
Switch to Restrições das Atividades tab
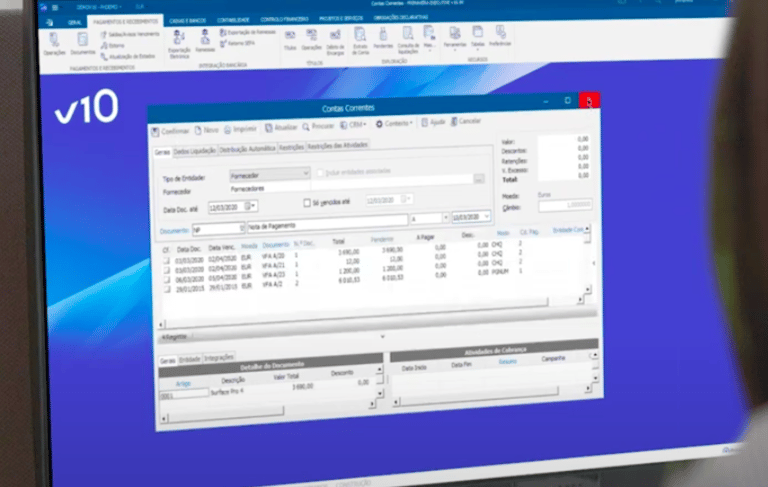click(337, 146)
